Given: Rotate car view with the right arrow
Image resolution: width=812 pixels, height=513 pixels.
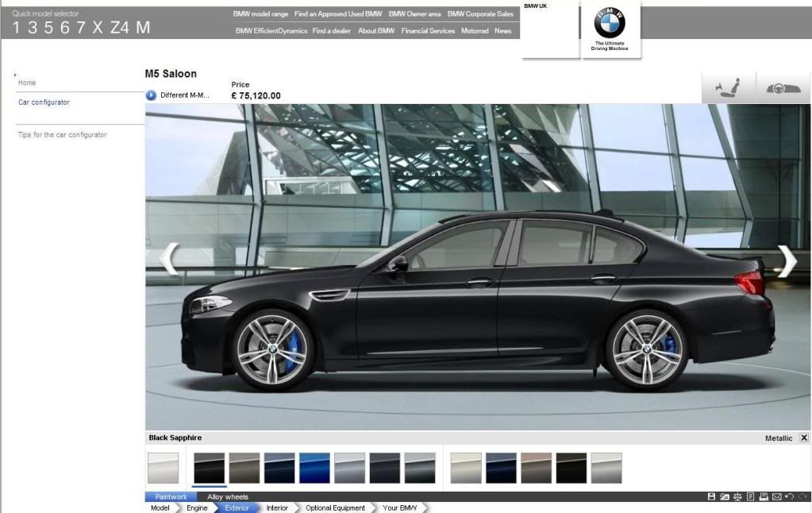Looking at the screenshot, I should pos(787,260).
